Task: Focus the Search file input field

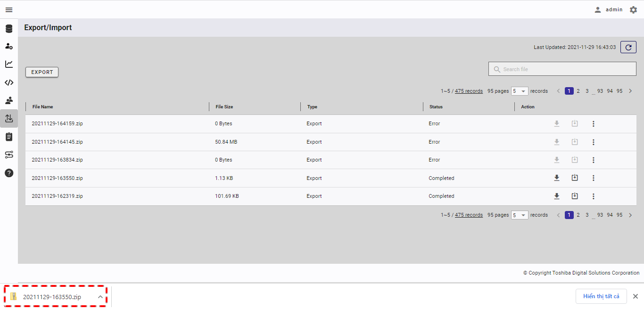Action: pos(562,69)
